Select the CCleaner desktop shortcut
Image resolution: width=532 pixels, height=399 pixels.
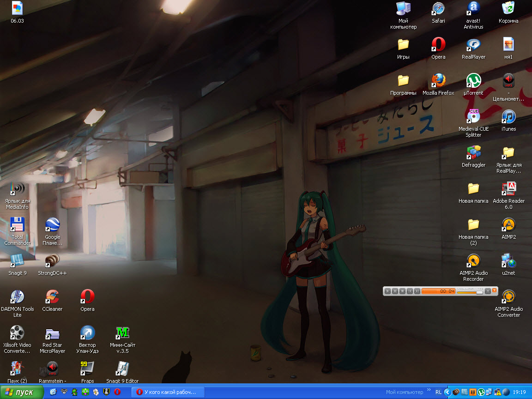(52, 297)
